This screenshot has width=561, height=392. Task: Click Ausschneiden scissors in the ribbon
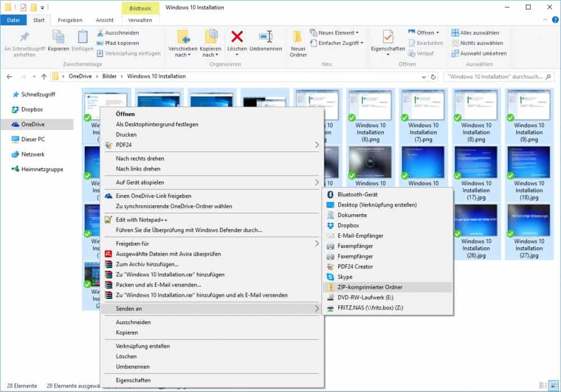118,33
